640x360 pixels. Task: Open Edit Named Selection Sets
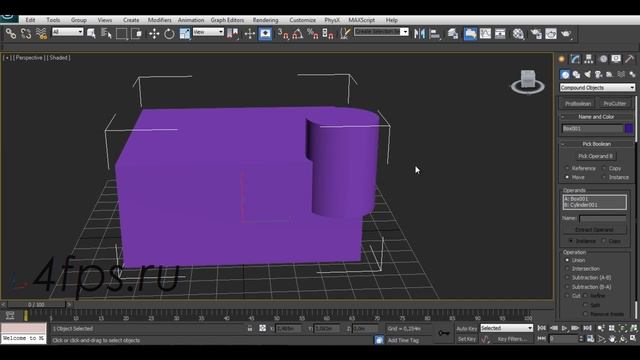(x=345, y=33)
